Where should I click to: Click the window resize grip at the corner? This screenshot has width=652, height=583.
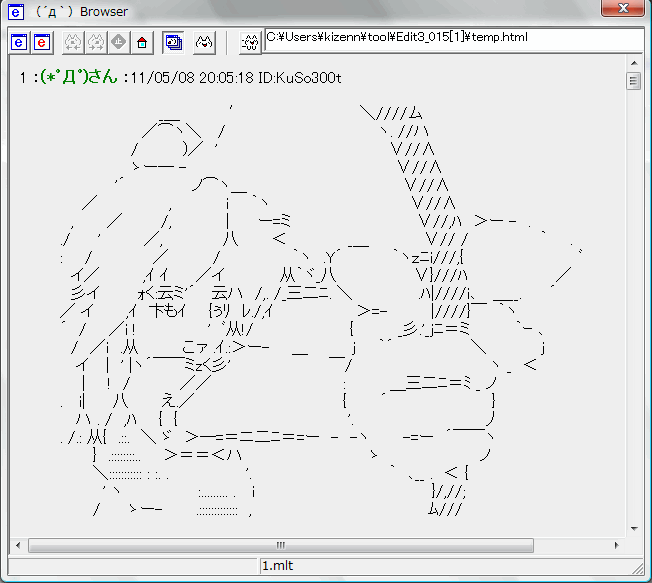tap(638, 568)
